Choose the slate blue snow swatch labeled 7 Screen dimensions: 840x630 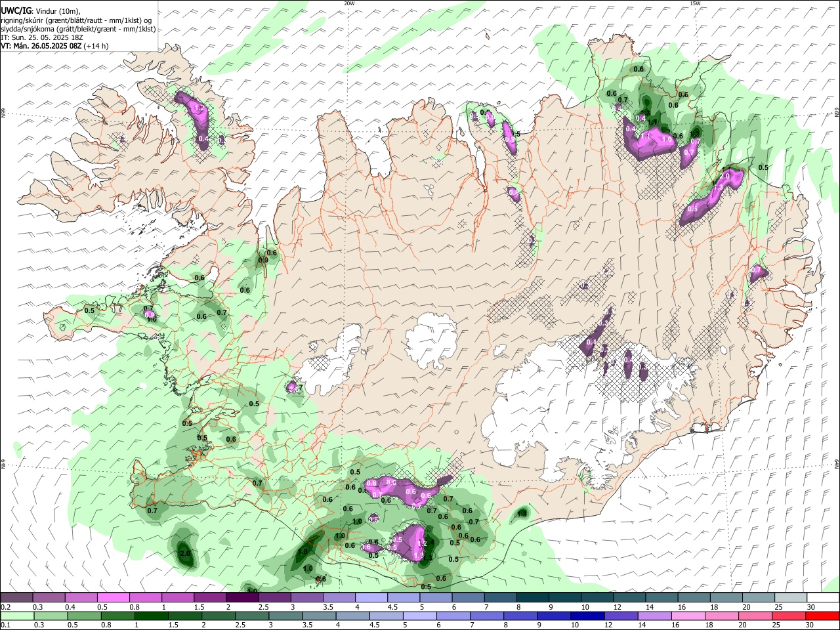click(500, 597)
